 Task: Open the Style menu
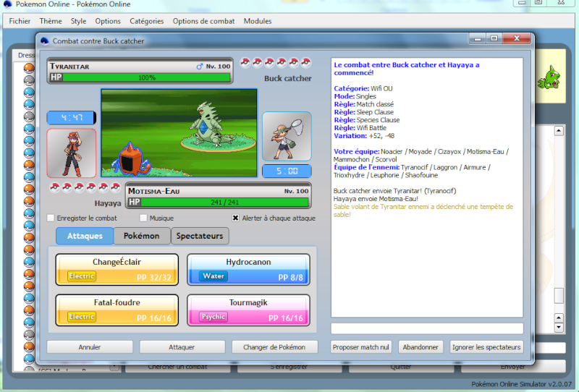78,21
